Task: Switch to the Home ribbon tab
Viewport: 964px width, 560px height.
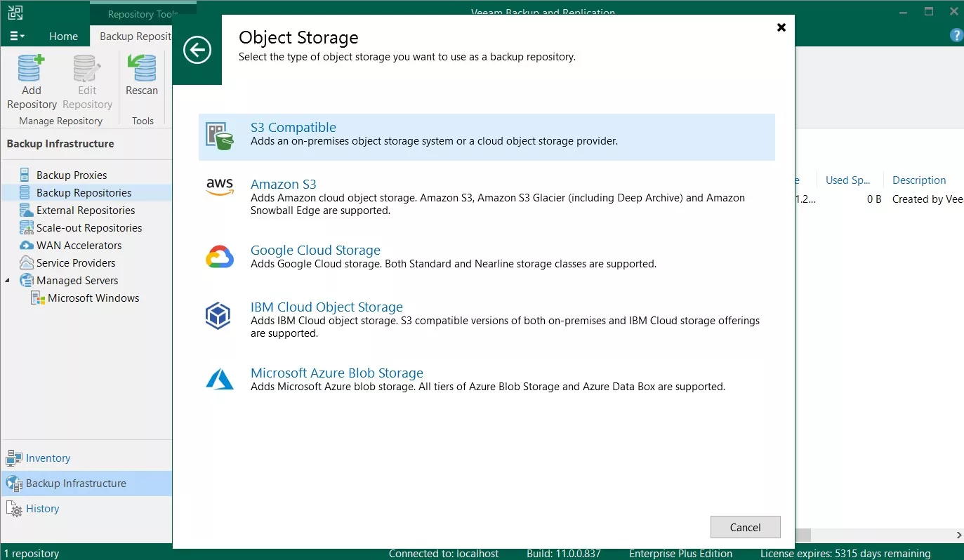Action: tap(63, 36)
